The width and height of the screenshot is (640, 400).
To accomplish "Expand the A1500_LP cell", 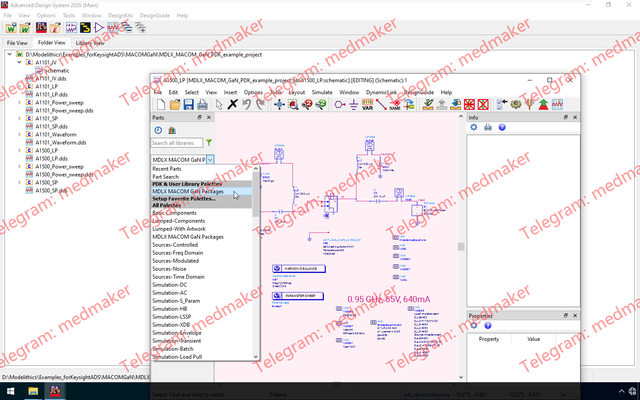I will (19, 150).
